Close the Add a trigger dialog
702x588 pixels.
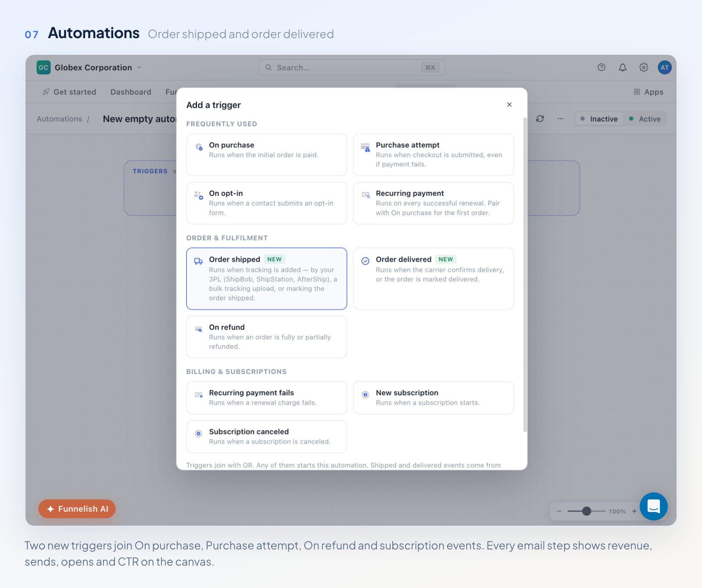509,104
